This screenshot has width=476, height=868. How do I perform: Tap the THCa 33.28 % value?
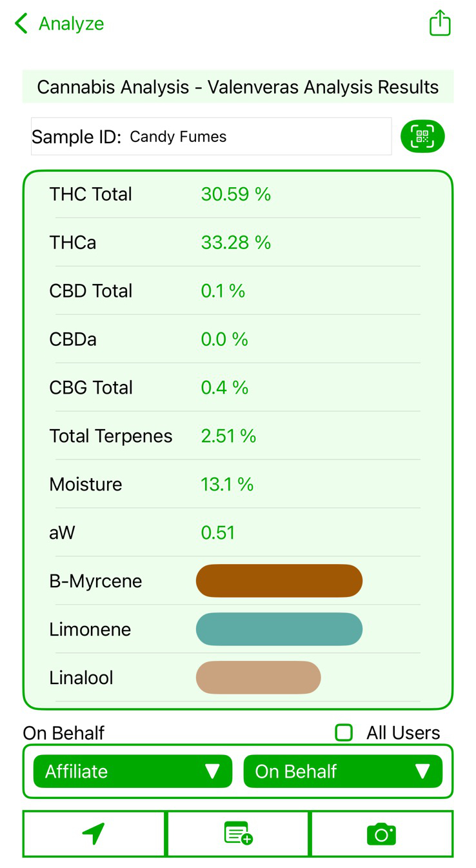pyautogui.click(x=235, y=243)
